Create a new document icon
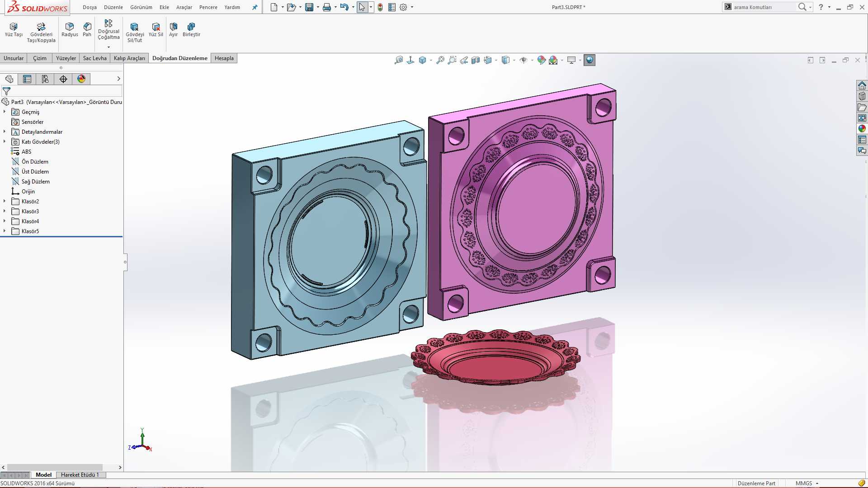Image resolution: width=868 pixels, height=488 pixels. (274, 7)
